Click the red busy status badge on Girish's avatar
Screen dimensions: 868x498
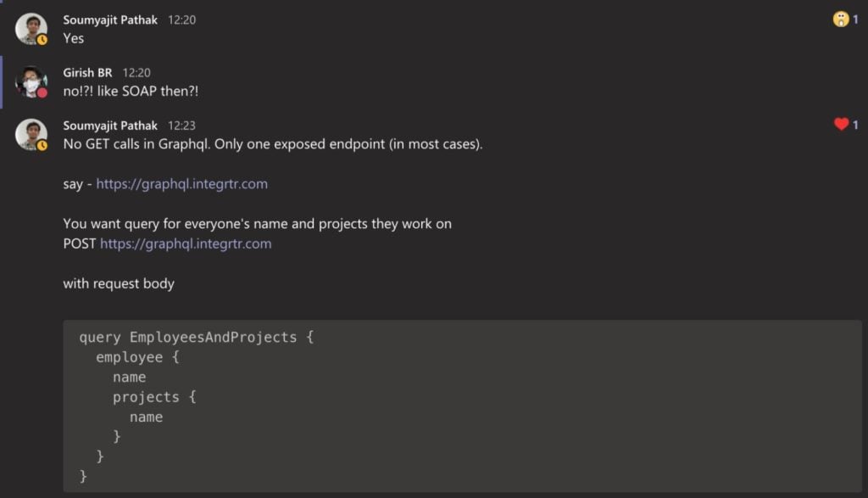[x=42, y=92]
